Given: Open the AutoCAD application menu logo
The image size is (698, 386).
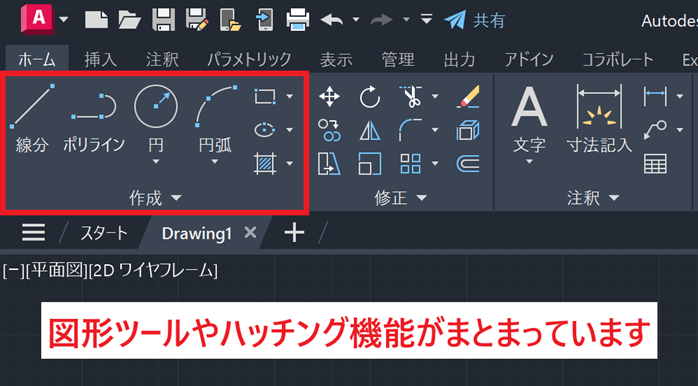Looking at the screenshot, I should (x=38, y=19).
